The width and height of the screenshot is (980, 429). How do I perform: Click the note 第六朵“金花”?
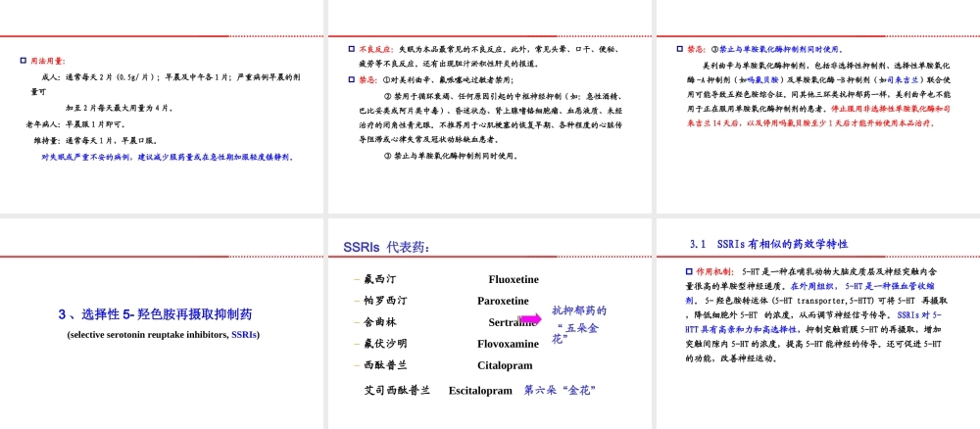tap(560, 390)
